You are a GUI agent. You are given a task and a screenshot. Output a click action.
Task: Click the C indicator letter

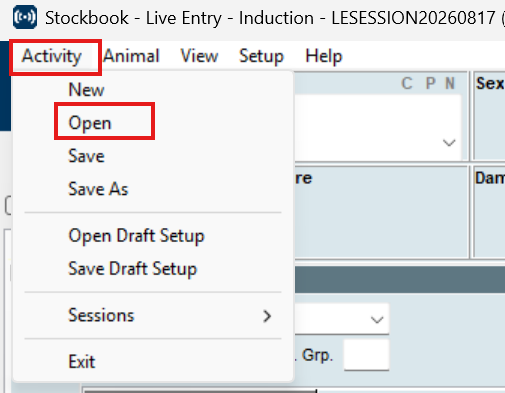coord(407,84)
